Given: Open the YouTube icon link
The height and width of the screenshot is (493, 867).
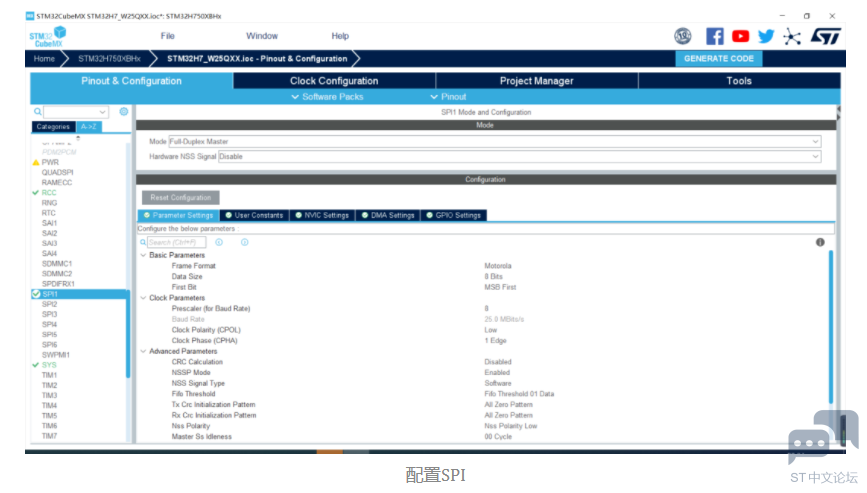Looking at the screenshot, I should [740, 36].
